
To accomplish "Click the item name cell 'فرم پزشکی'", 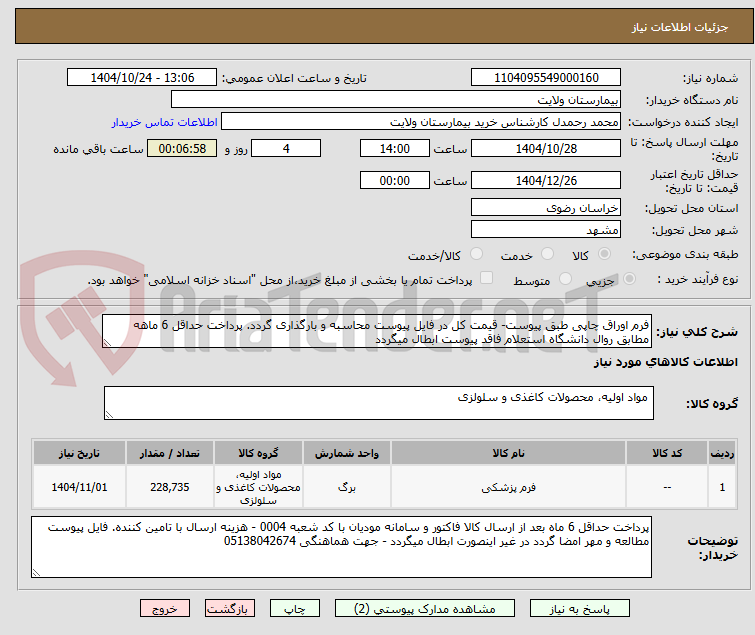I will (x=508, y=487).
